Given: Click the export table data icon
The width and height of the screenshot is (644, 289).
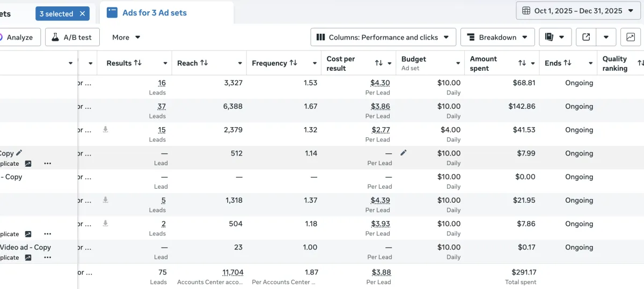Looking at the screenshot, I should 586,38.
